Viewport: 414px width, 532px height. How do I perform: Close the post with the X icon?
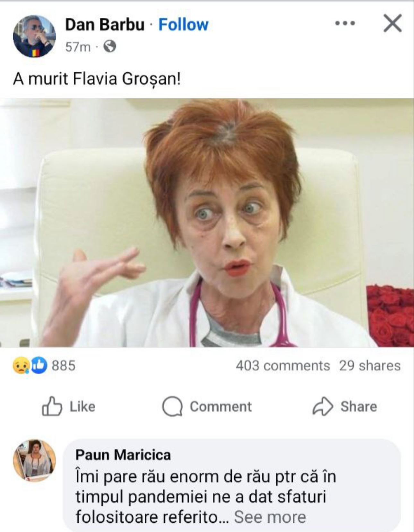392,23
